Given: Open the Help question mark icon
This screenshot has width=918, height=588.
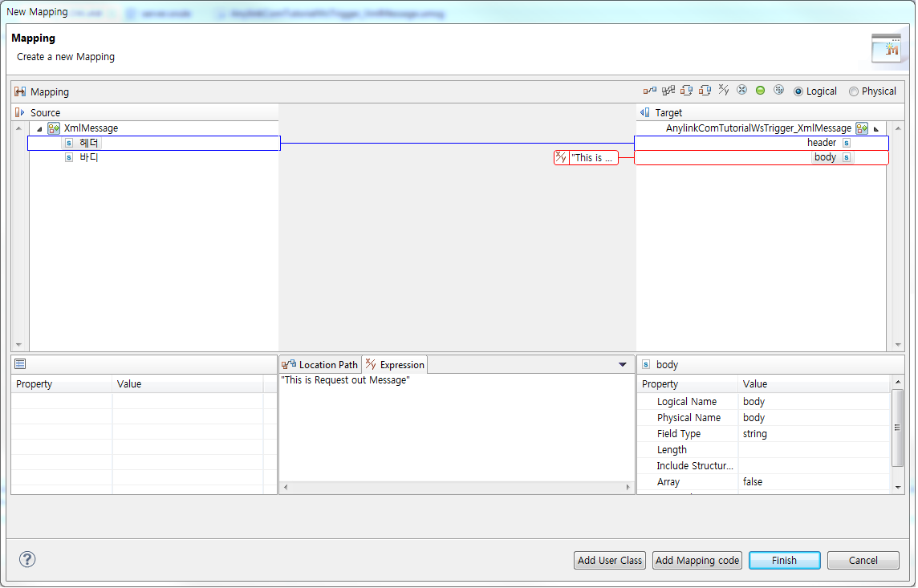Looking at the screenshot, I should coord(26,559).
